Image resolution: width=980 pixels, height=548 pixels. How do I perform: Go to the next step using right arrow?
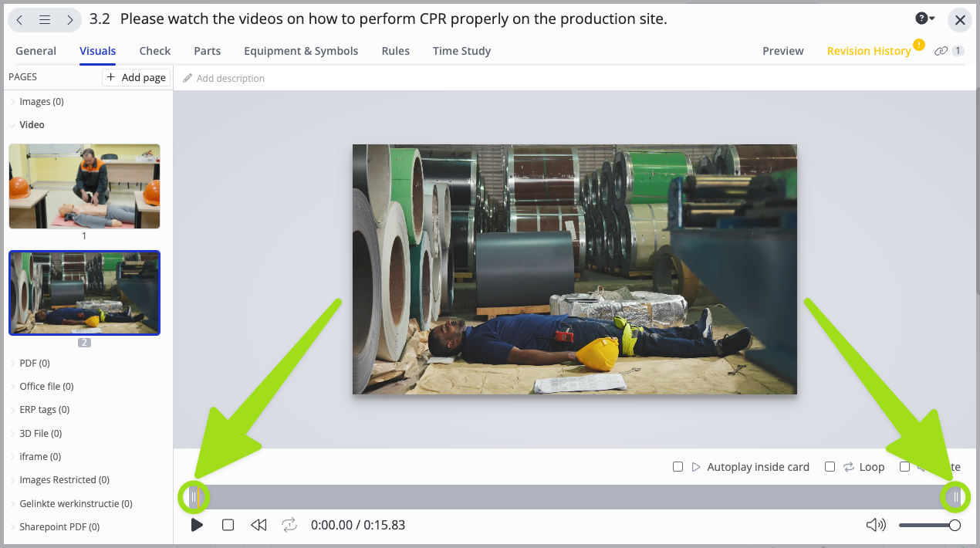click(69, 20)
